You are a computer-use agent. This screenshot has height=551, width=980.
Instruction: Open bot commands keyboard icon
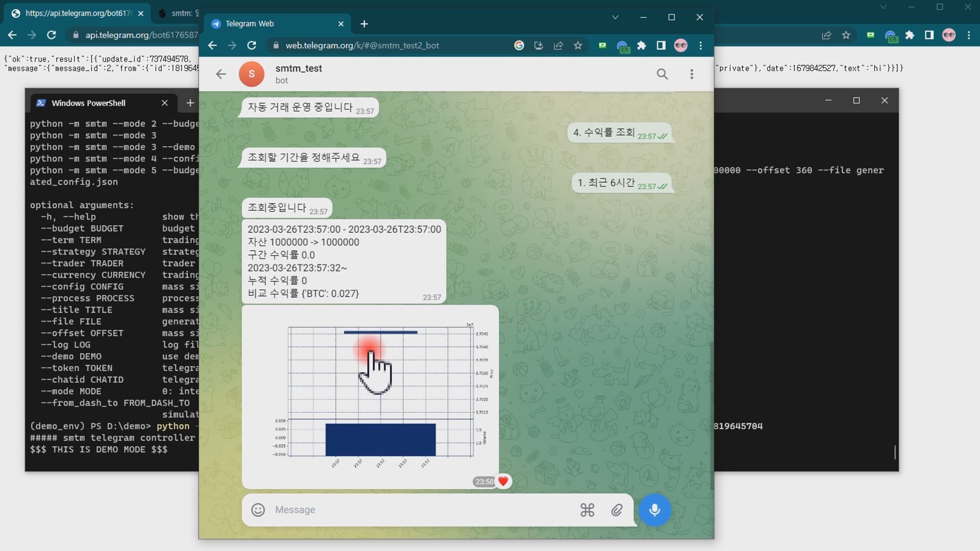[x=587, y=510]
